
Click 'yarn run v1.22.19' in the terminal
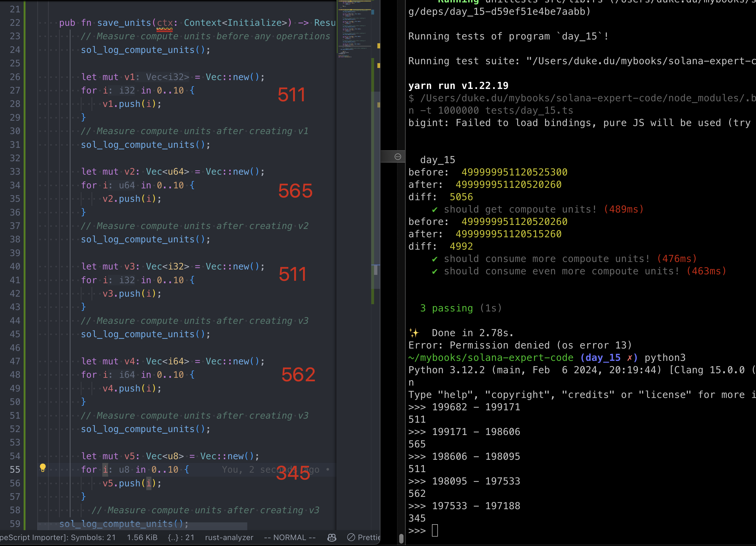click(458, 86)
